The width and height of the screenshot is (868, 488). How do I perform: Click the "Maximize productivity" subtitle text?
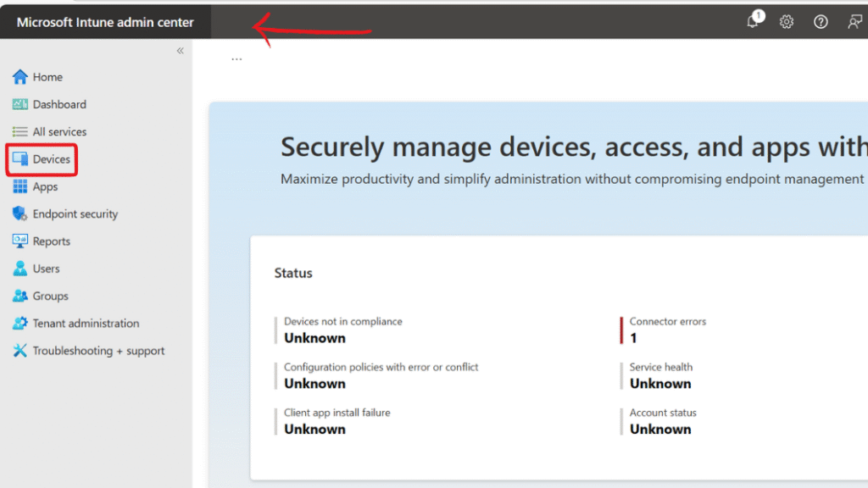574,180
